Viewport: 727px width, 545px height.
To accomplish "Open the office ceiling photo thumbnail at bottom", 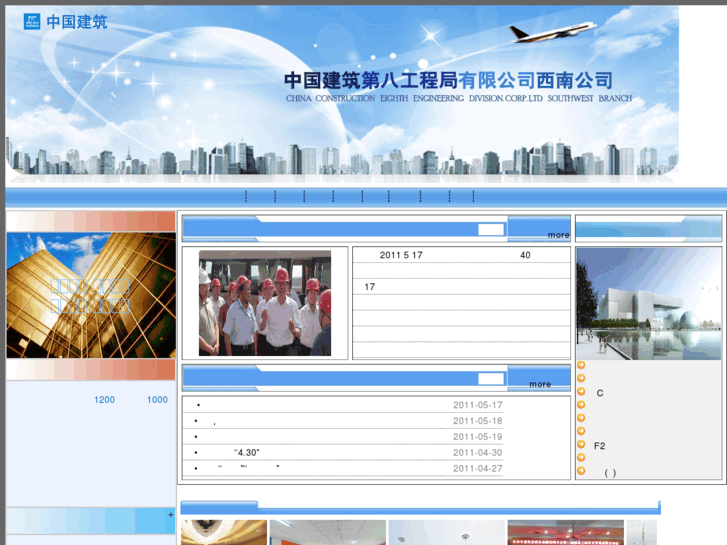I will tap(328, 532).
